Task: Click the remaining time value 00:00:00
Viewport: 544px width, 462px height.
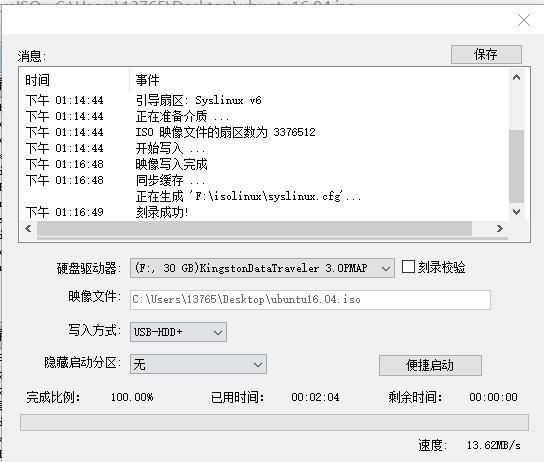Action: (x=493, y=397)
